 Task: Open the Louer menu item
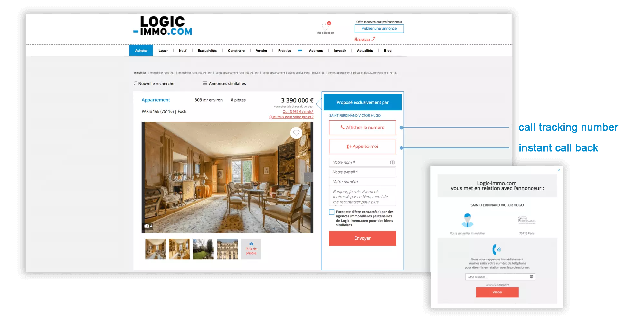pos(163,51)
